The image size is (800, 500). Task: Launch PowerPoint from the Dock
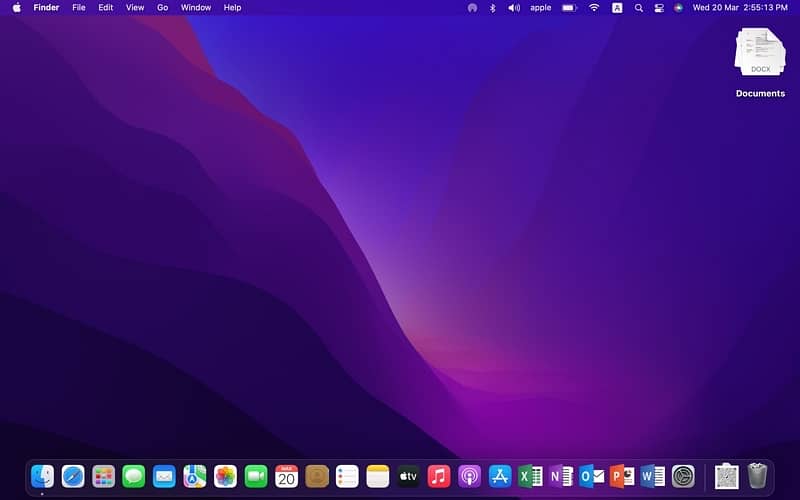(622, 476)
